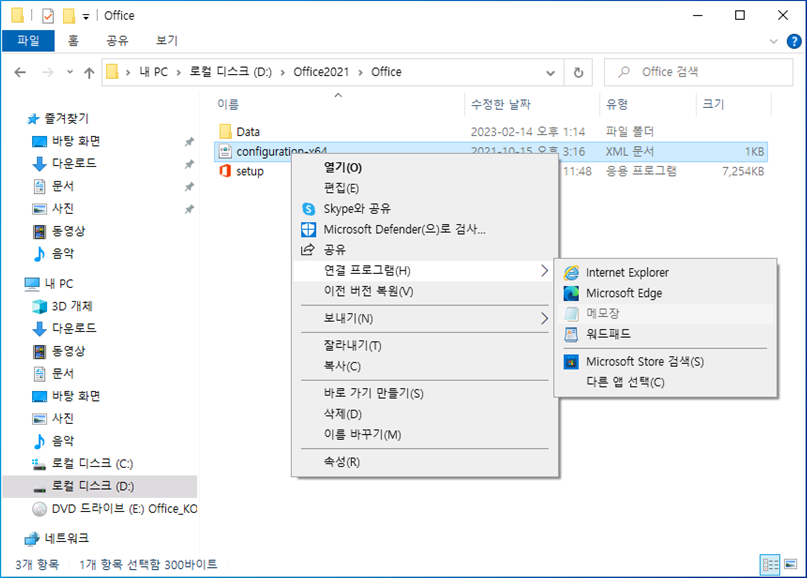Go back with the back arrow

tap(20, 73)
